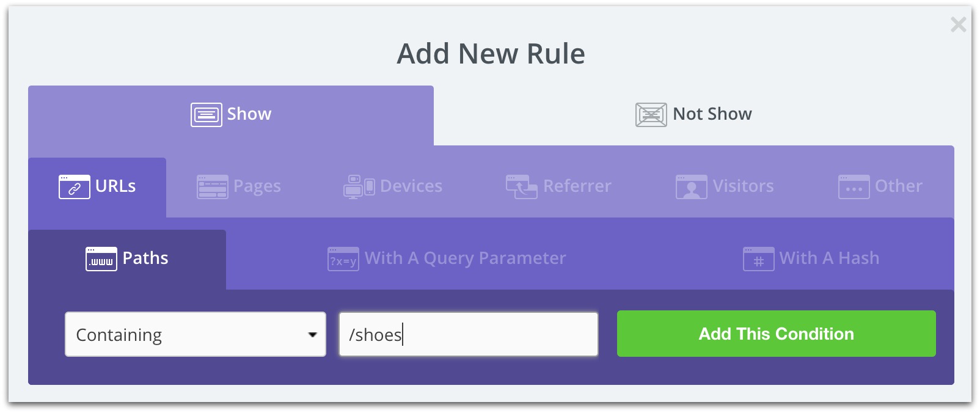The width and height of the screenshot is (980, 413).
Task: Open the Containing match type dropdown
Action: (196, 334)
